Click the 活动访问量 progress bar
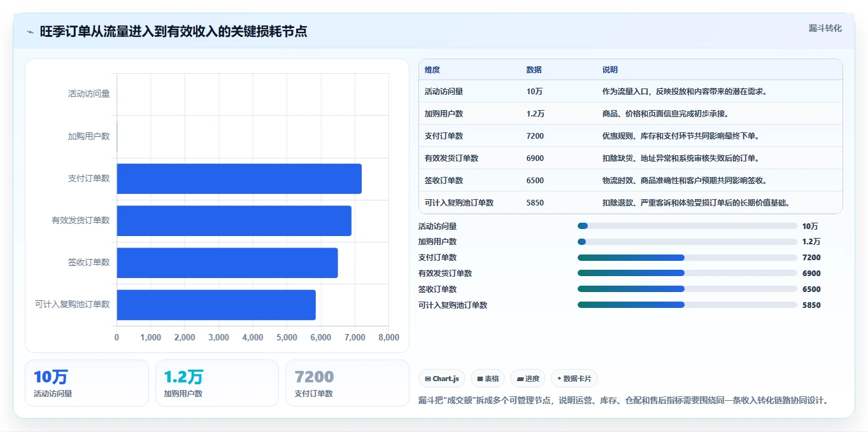Screen dimensions: 868x432 point(687,226)
